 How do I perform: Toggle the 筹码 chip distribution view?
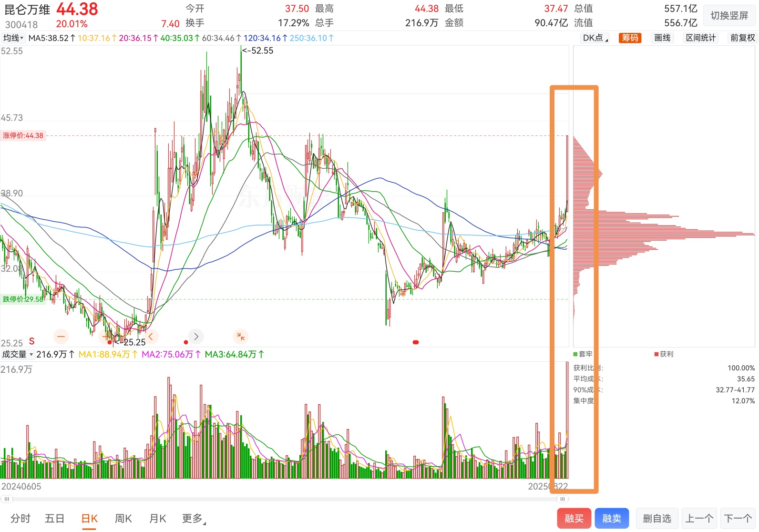(x=630, y=38)
